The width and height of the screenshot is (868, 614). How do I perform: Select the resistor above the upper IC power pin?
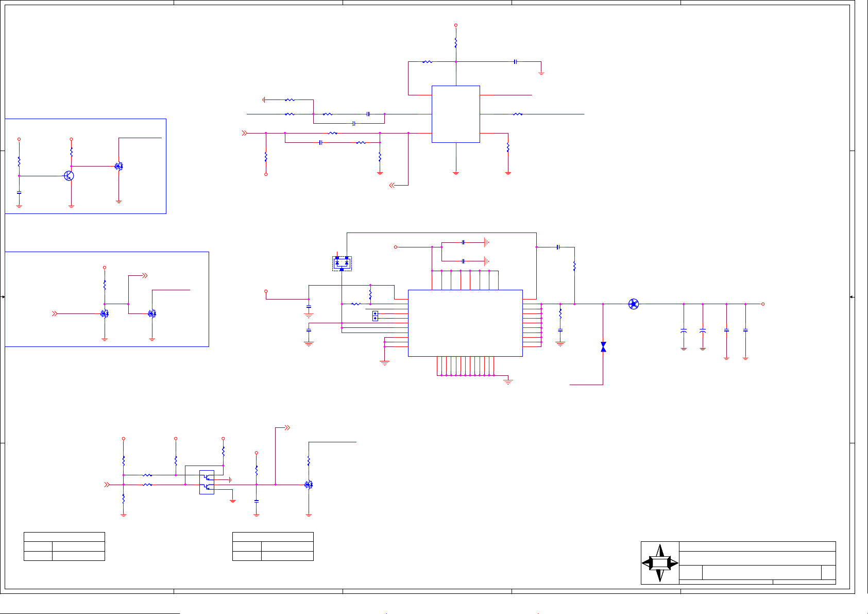456,43
